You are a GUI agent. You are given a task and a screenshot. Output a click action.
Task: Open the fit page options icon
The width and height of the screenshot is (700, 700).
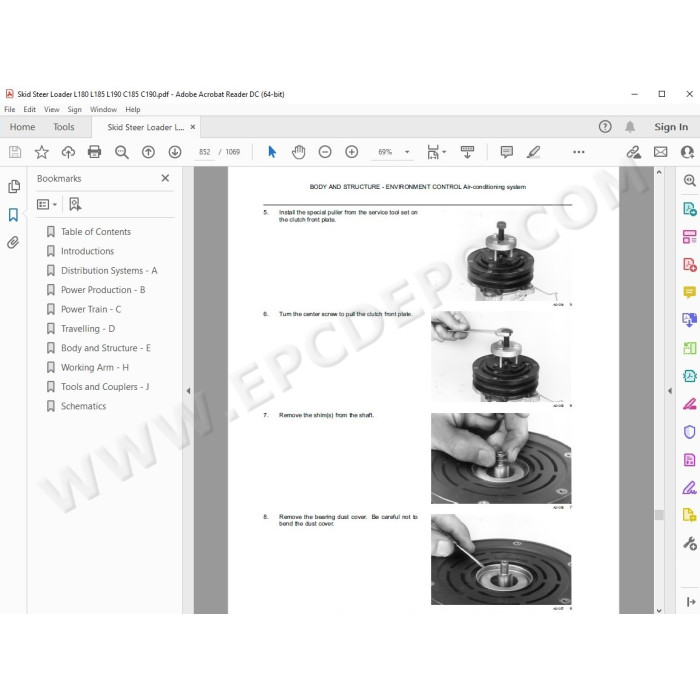click(x=436, y=152)
